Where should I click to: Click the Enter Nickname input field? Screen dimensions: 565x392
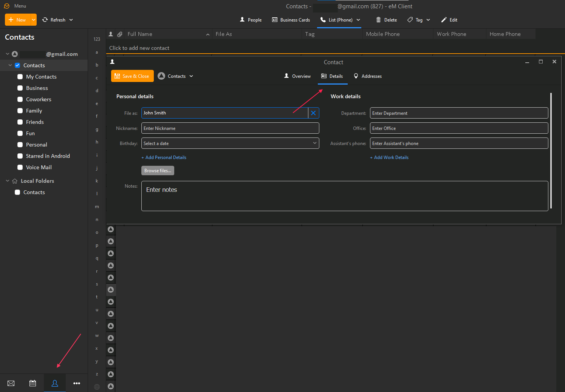point(230,128)
